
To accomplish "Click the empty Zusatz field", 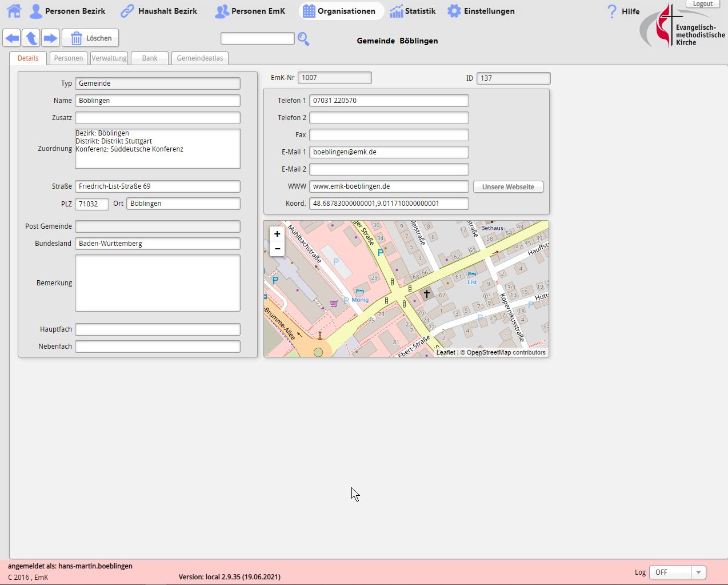I will (158, 118).
